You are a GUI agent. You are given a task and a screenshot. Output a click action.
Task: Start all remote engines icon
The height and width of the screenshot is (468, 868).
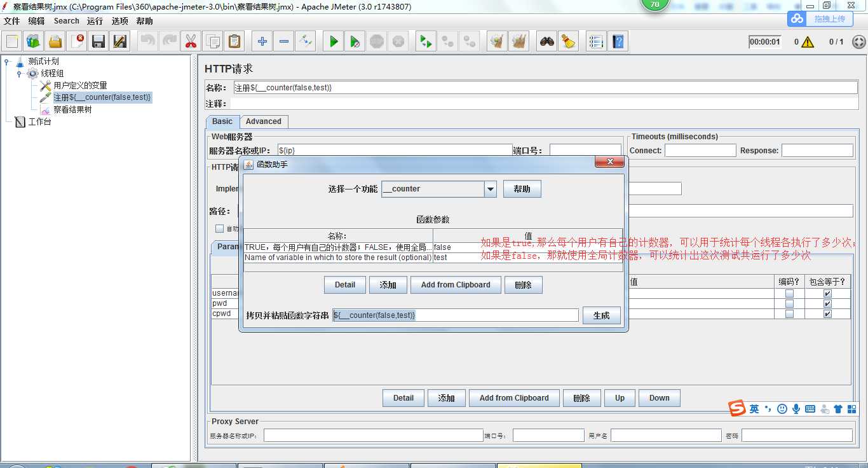tap(425, 42)
